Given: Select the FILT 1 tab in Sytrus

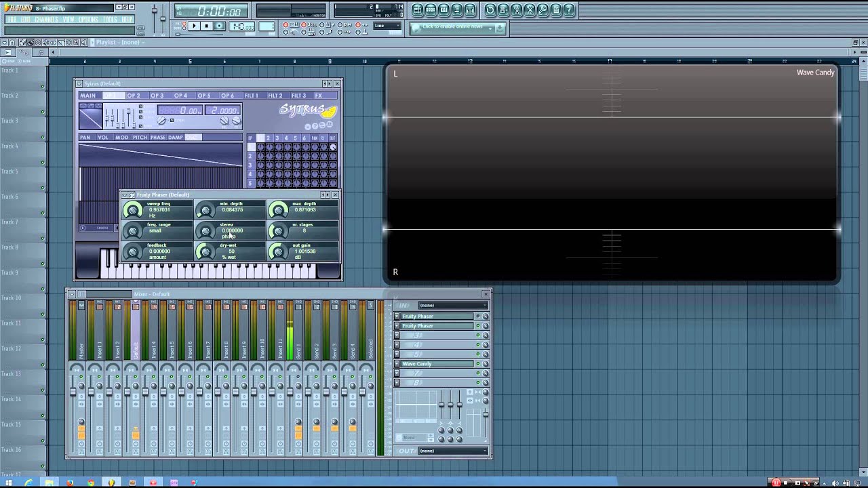Looking at the screenshot, I should pyautogui.click(x=252, y=96).
